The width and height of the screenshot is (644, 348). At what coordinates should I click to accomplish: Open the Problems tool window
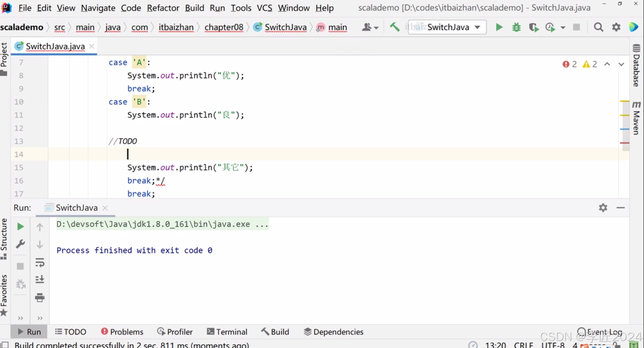122,332
